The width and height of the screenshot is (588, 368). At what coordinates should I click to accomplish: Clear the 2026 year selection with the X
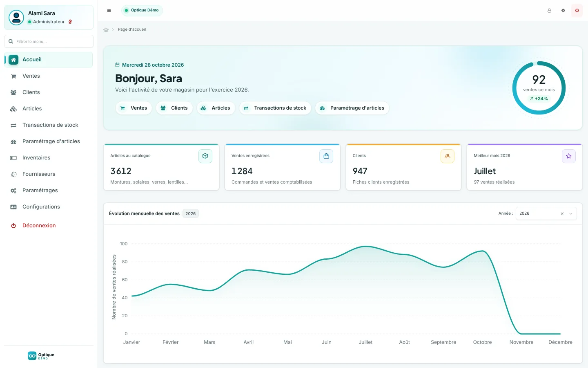(x=562, y=214)
